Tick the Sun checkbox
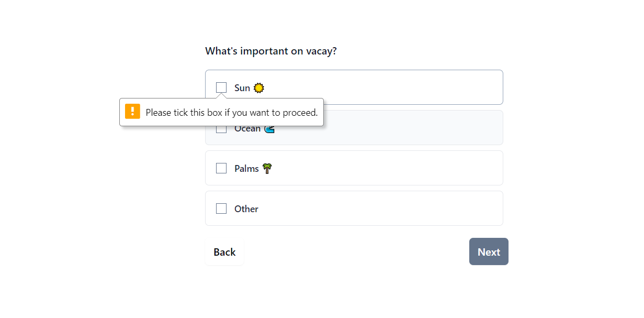This screenshot has height=318, width=644. click(x=221, y=87)
